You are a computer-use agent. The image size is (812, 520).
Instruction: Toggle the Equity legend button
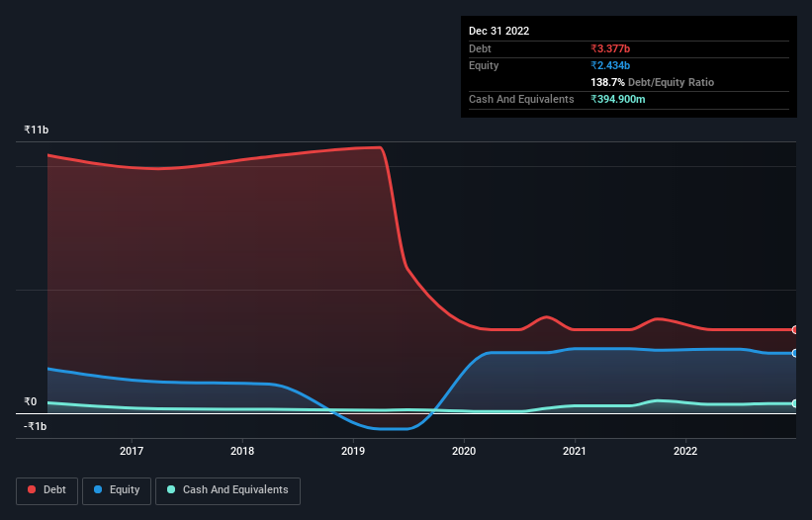coord(117,490)
